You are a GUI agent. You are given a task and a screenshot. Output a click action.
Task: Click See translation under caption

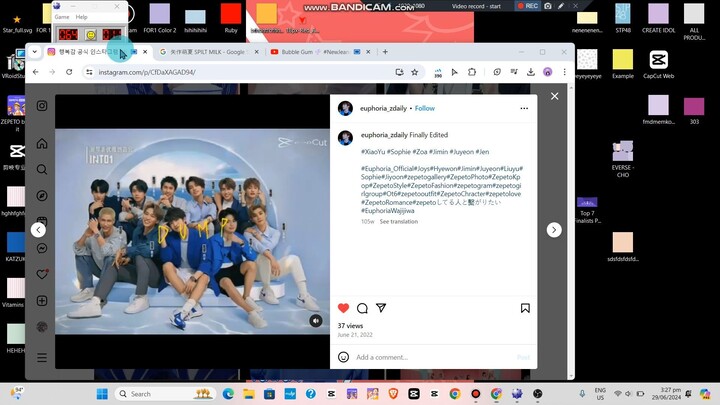[x=399, y=221]
